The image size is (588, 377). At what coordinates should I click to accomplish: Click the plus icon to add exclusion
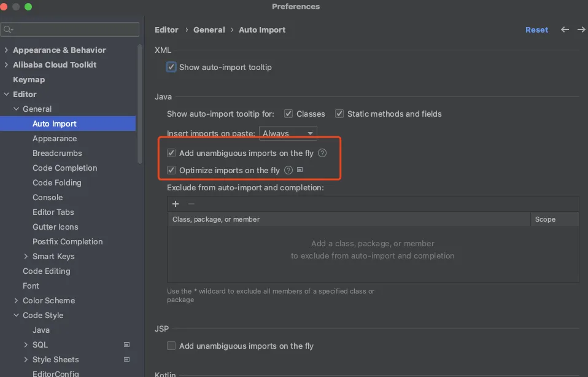(x=176, y=204)
